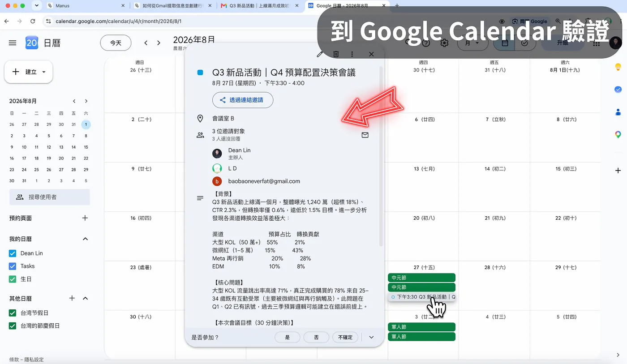Answer 不確定 to attending
The width and height of the screenshot is (627, 364).
click(345, 337)
